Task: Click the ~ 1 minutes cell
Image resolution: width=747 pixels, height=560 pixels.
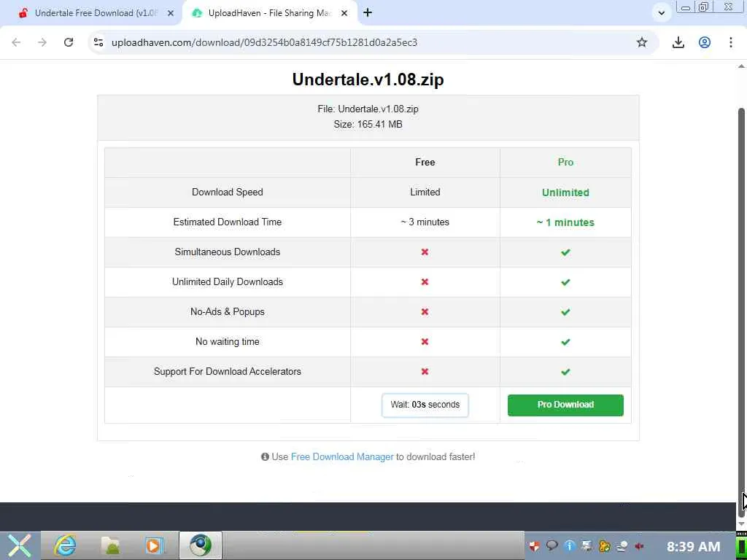Action: pyautogui.click(x=565, y=222)
